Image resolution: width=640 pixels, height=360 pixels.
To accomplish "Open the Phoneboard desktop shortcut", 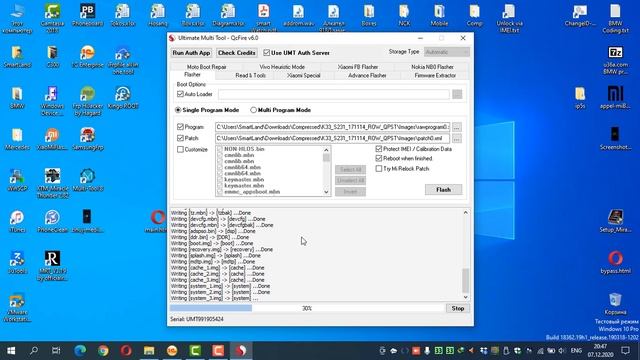I will (87, 15).
